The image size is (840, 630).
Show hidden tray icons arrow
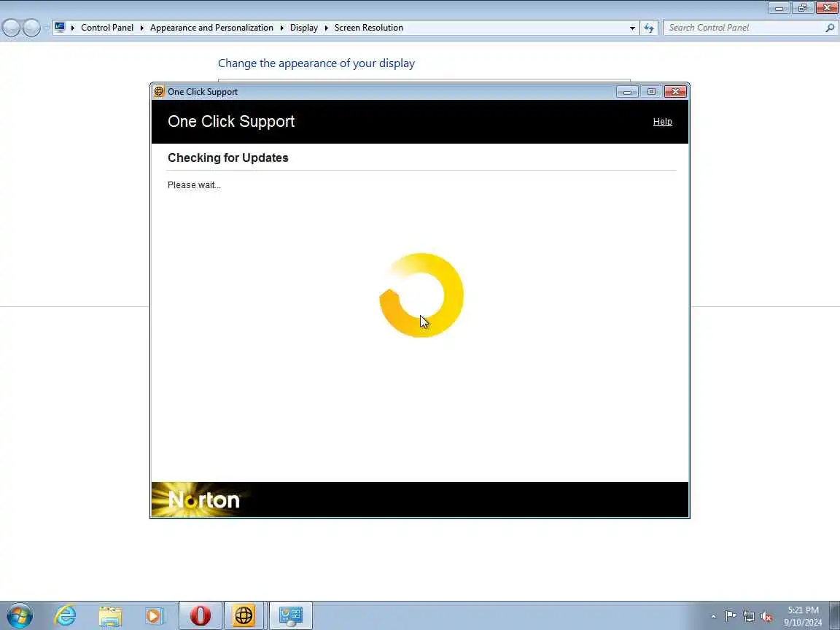[713, 617]
